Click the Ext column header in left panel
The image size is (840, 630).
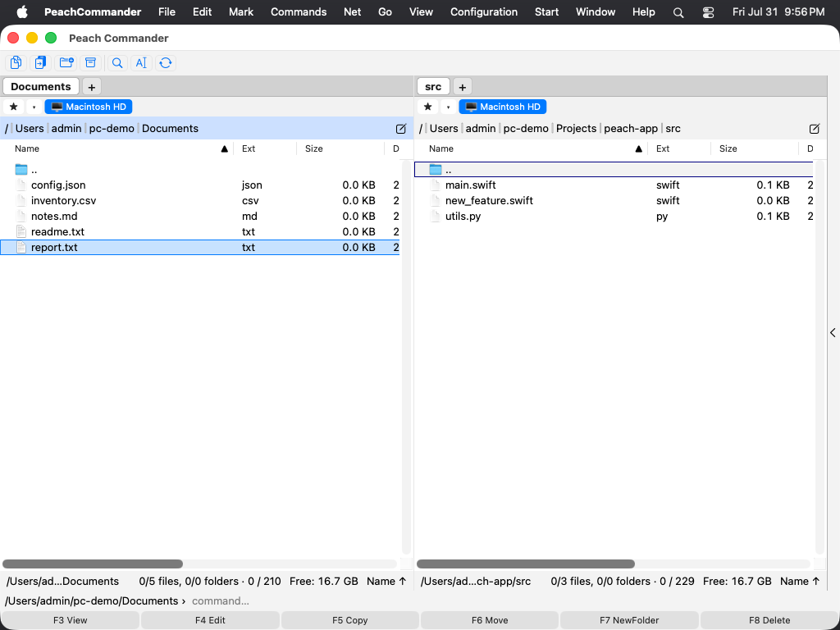265,149
